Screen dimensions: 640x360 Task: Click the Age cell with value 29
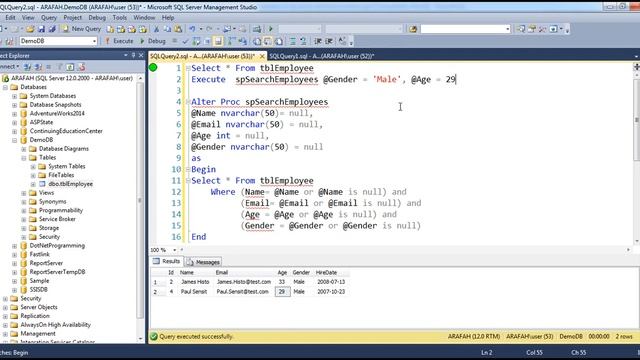pos(282,292)
